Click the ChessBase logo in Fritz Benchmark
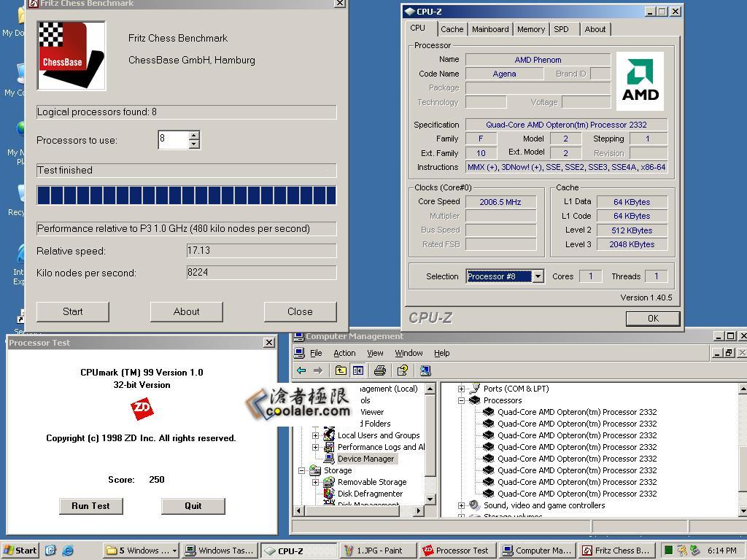 [x=71, y=55]
